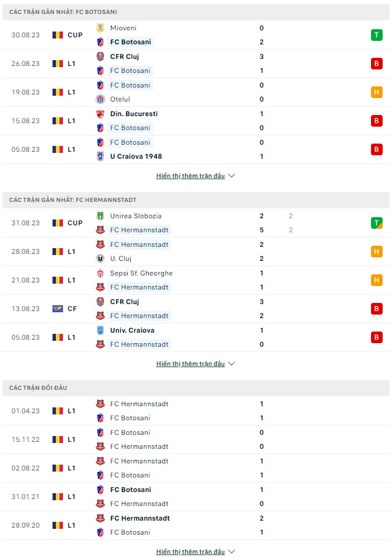The image size is (392, 558).
Task: Click the U Craiova 1948 crest icon
Action: [100, 156]
